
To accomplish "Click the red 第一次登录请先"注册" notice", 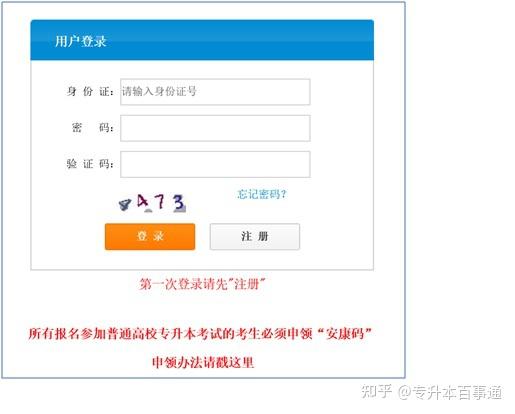I will click(202, 284).
